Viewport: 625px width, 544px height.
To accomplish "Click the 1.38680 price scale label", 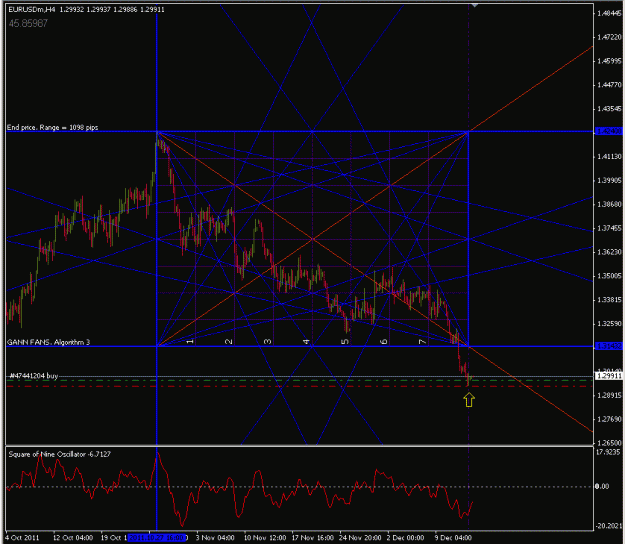I will tap(609, 204).
